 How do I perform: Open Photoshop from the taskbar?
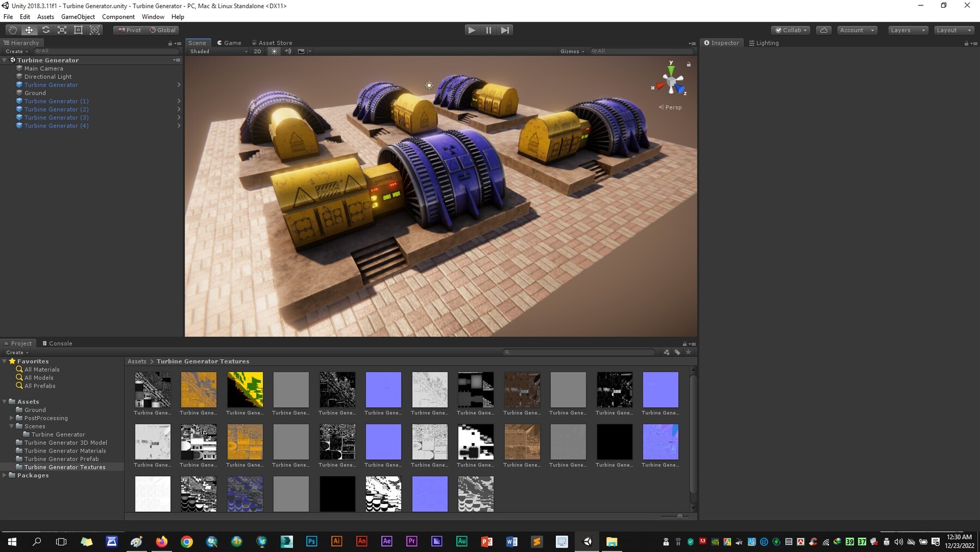click(311, 541)
